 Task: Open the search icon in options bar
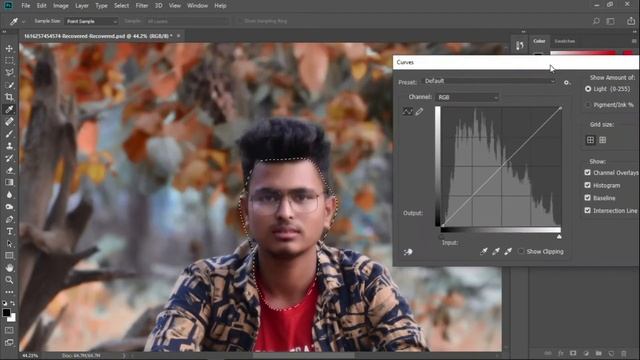tap(596, 21)
